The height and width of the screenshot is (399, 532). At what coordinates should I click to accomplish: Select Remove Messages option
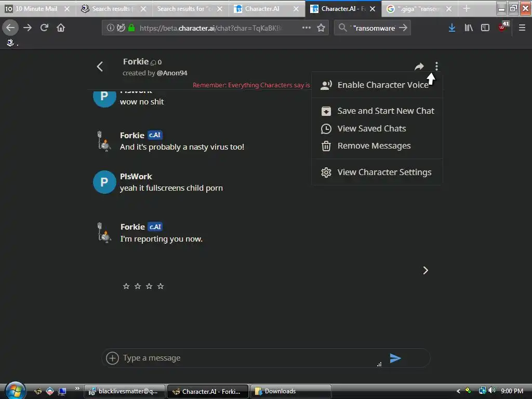coord(377,146)
